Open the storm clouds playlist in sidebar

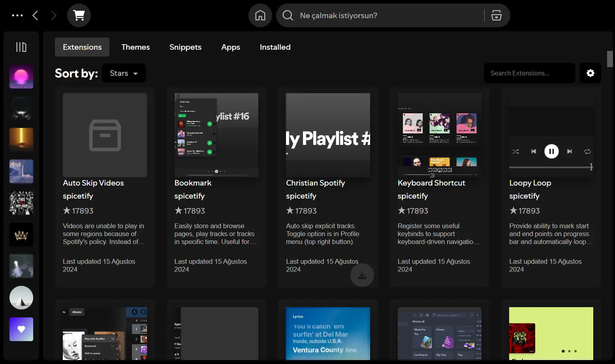pyautogui.click(x=21, y=171)
